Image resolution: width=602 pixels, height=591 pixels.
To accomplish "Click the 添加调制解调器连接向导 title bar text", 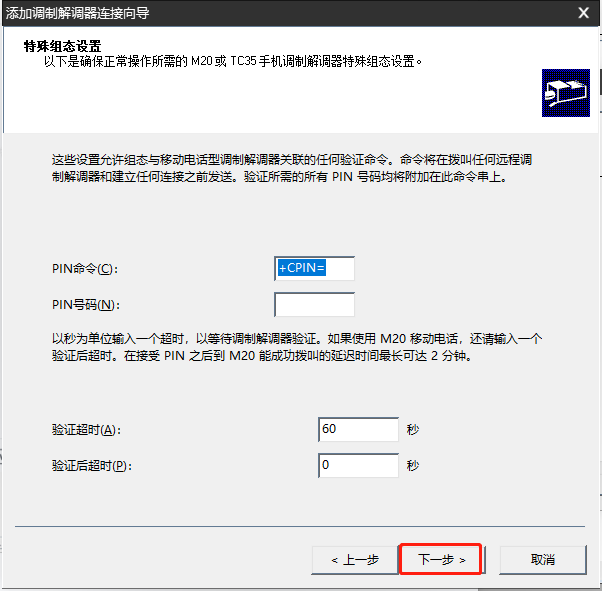I will 83,13.
